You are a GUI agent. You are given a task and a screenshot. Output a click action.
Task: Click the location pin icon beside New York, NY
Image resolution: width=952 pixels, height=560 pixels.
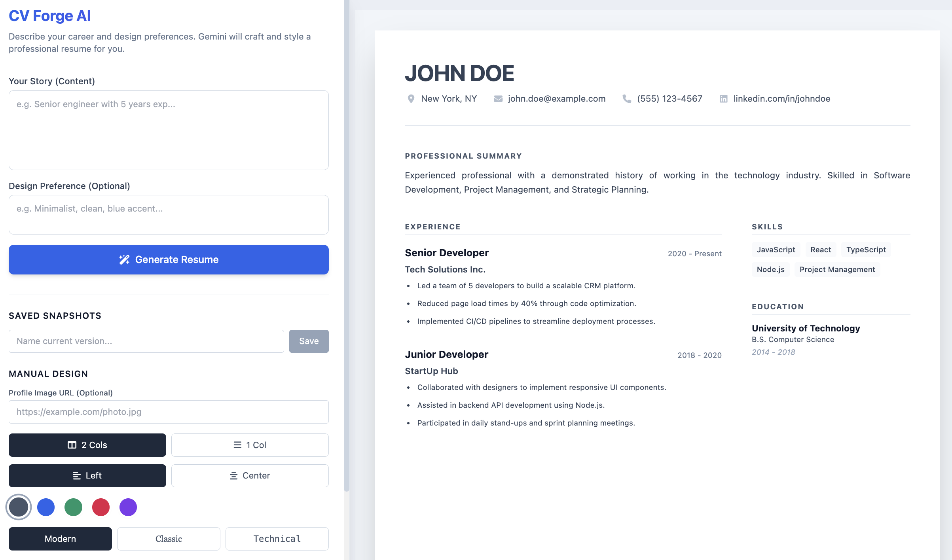point(411,99)
